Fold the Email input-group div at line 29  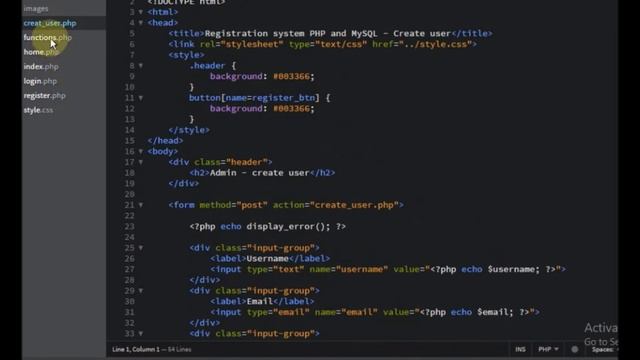(141, 291)
